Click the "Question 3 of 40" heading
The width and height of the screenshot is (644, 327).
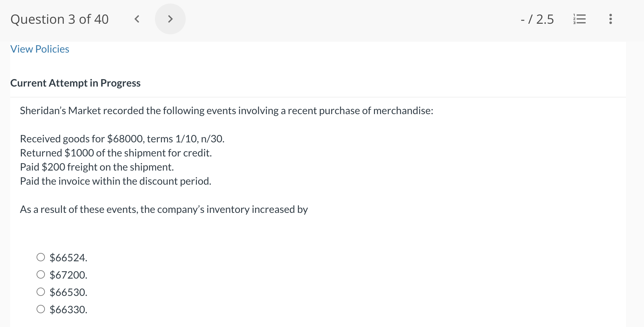(x=60, y=19)
